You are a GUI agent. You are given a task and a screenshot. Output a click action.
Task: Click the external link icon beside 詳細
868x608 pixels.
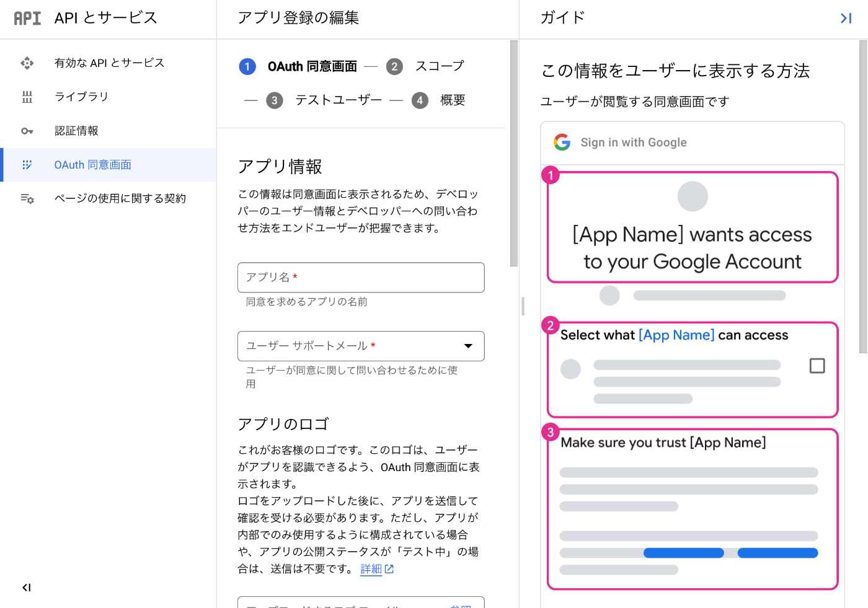click(389, 569)
